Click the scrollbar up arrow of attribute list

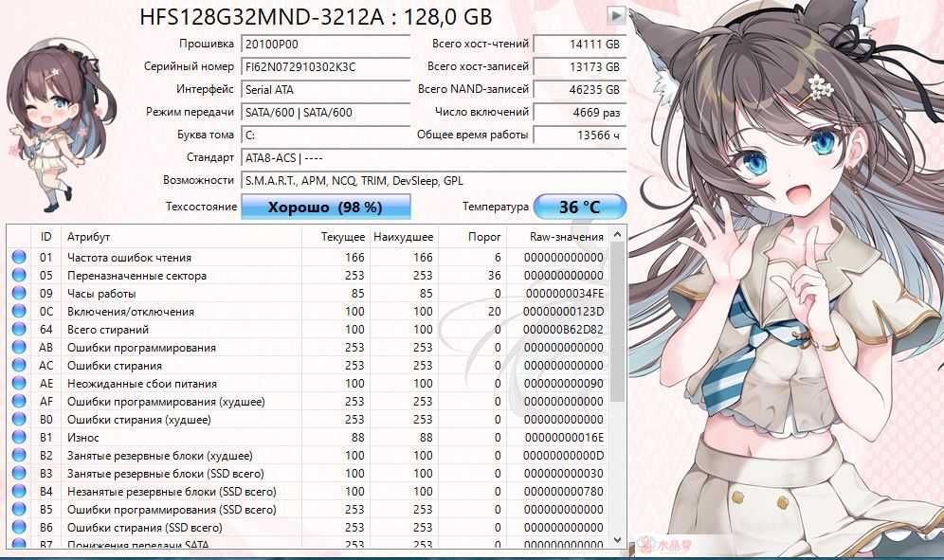[617, 234]
